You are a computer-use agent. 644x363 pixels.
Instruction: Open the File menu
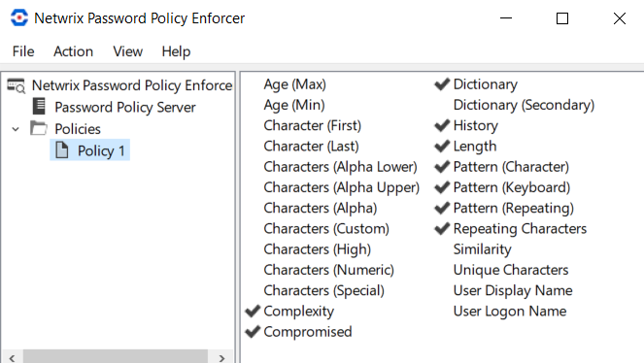point(23,51)
